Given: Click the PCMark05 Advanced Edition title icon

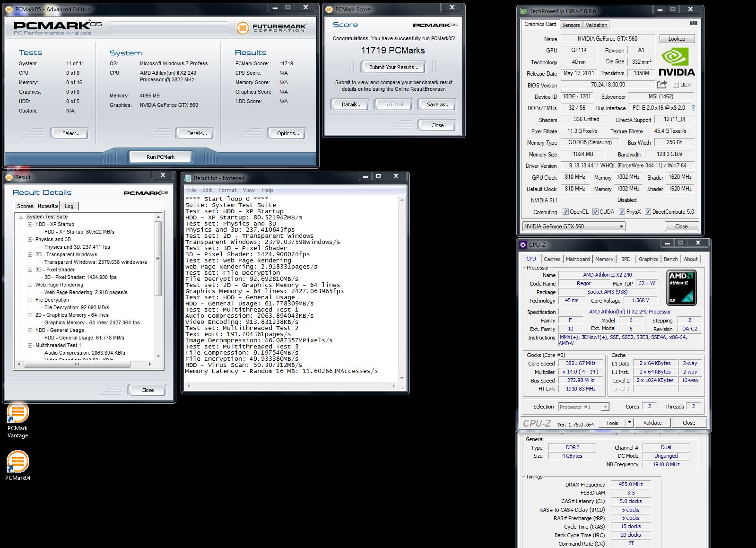Looking at the screenshot, I should click(9, 9).
